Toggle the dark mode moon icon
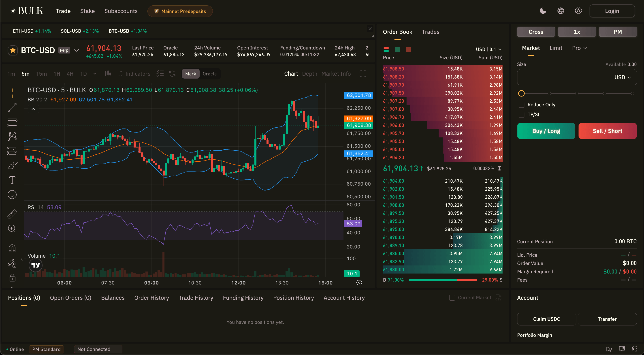This screenshot has width=644, height=355. [543, 11]
